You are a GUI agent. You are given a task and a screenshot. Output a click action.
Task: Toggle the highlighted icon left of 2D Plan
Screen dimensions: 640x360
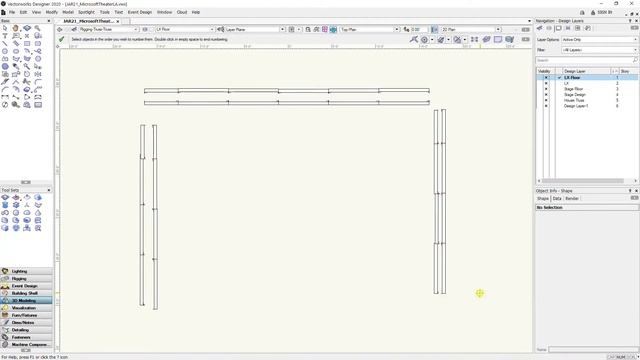coord(434,29)
